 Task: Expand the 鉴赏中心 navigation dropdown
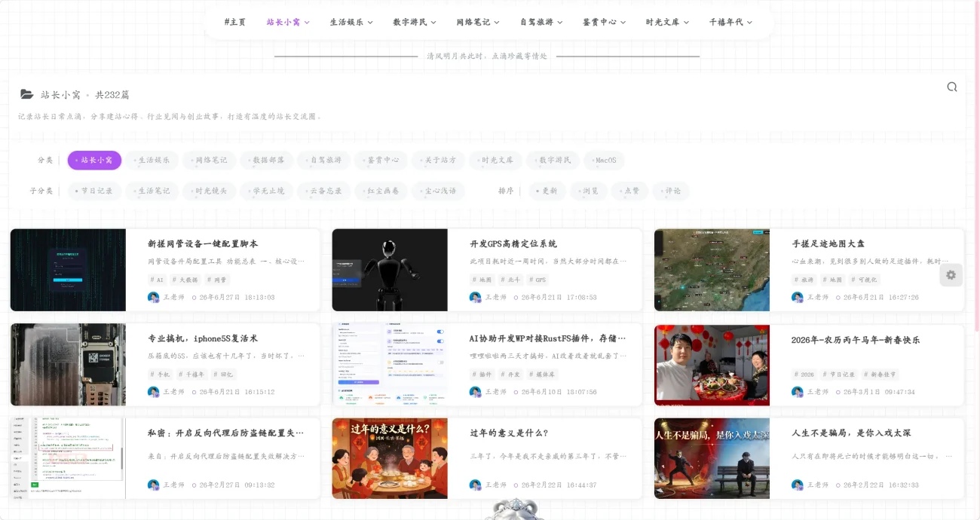605,23
